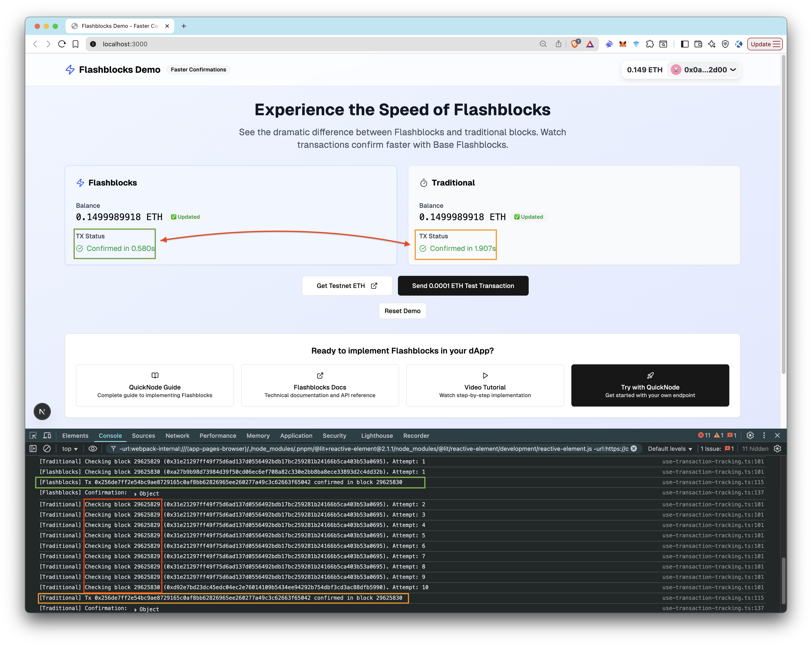Image resolution: width=812 pixels, height=646 pixels.
Task: Click the DevTools inspect element picker icon
Action: 33,436
